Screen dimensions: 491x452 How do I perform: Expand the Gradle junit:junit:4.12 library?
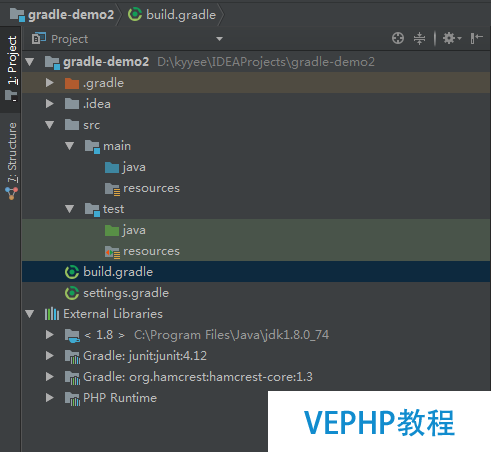pos(50,356)
